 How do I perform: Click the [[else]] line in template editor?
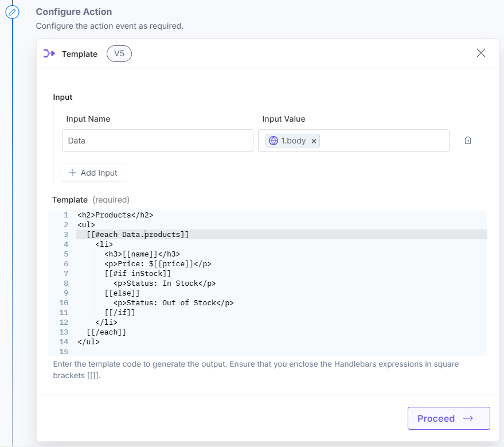click(122, 293)
